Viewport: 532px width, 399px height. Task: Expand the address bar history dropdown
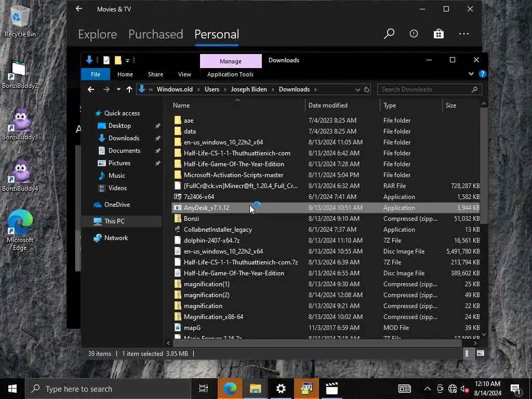(357, 89)
